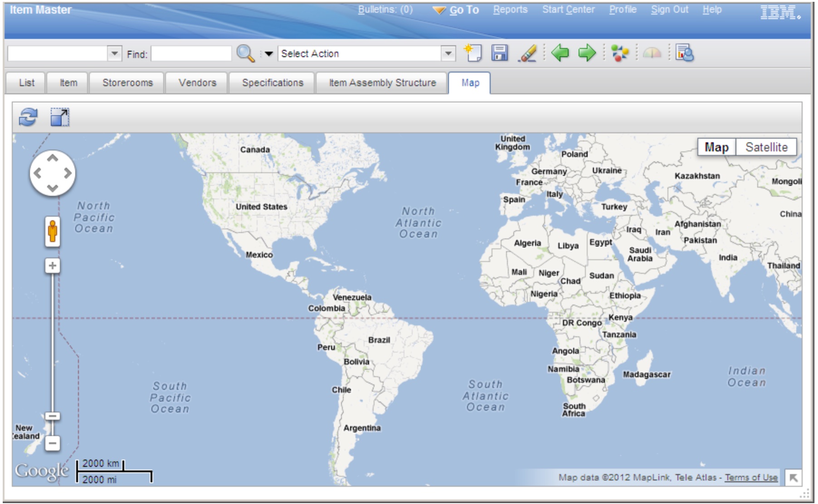Screen dimensions: 818x504
Task: Pan the map right arrow
Action: 68,173
